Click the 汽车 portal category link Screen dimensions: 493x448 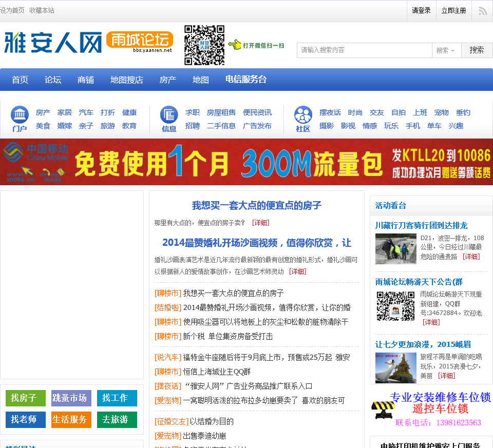(86, 112)
